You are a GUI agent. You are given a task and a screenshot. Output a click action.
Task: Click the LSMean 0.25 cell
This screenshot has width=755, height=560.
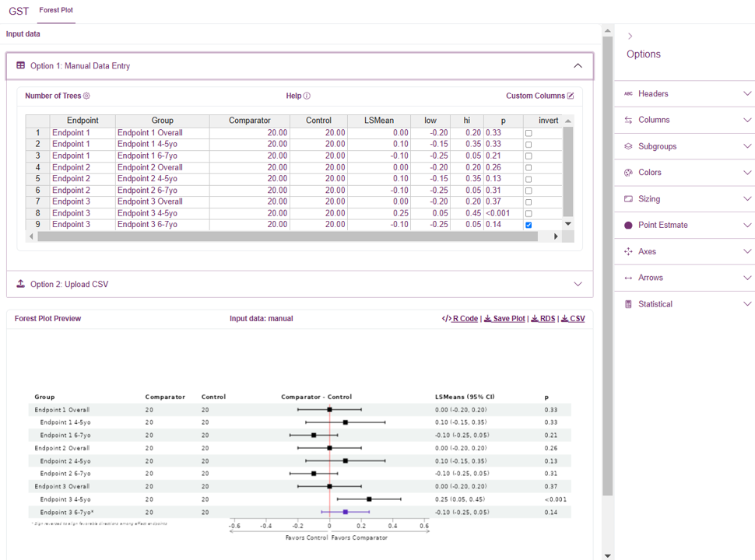tap(379, 213)
